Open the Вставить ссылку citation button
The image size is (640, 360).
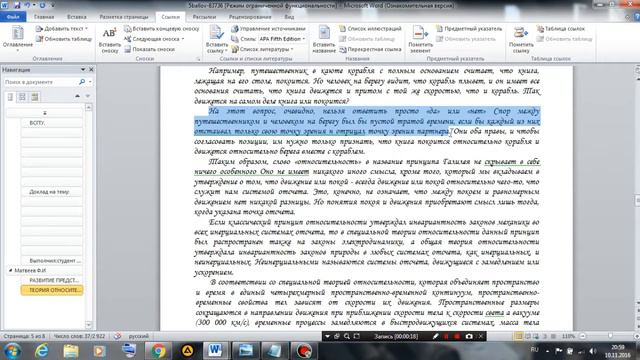217,39
